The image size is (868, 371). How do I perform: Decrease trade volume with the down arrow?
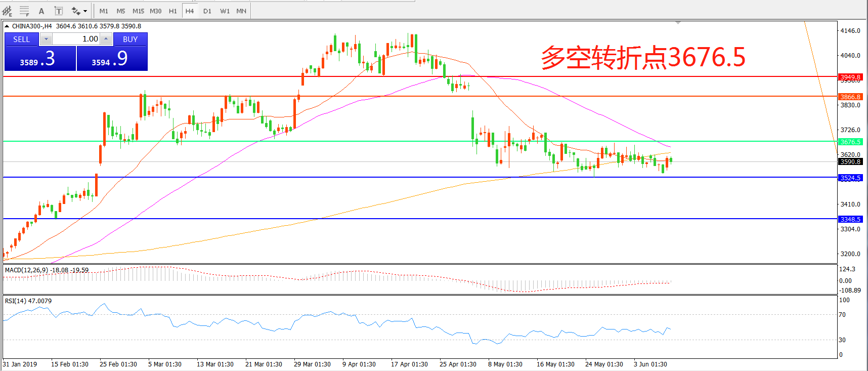[x=46, y=39]
